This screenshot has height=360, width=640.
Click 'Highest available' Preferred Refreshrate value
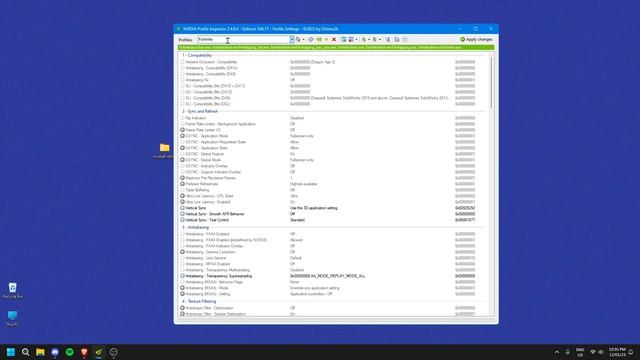tap(303, 184)
